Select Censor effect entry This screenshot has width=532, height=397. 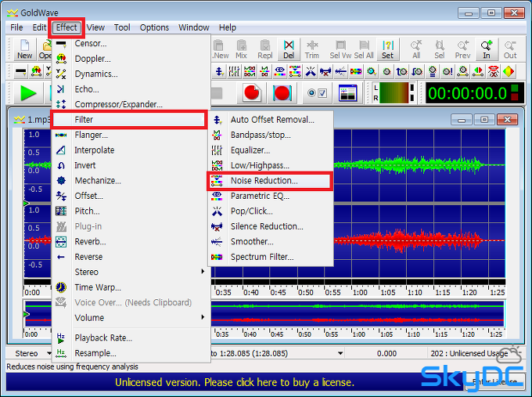click(x=131, y=44)
